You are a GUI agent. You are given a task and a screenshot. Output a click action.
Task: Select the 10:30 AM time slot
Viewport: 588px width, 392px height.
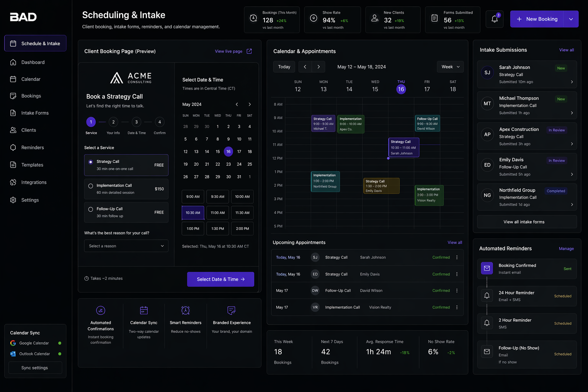point(193,213)
